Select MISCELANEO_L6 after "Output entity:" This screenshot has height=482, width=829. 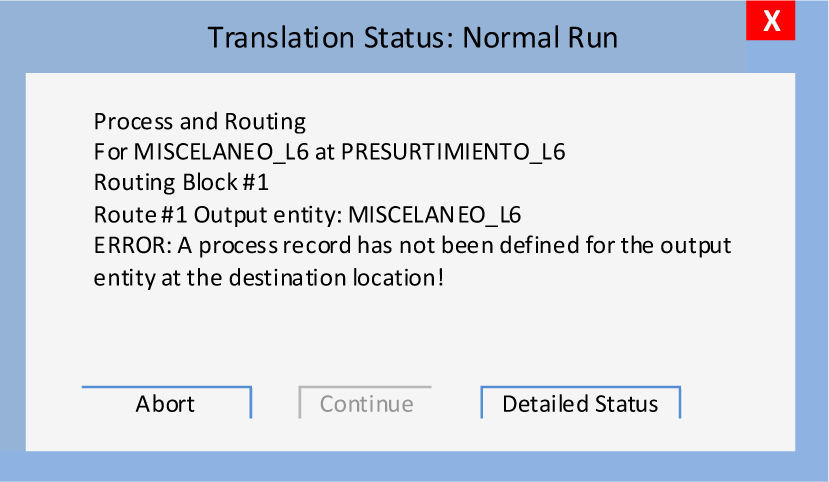coord(434,215)
